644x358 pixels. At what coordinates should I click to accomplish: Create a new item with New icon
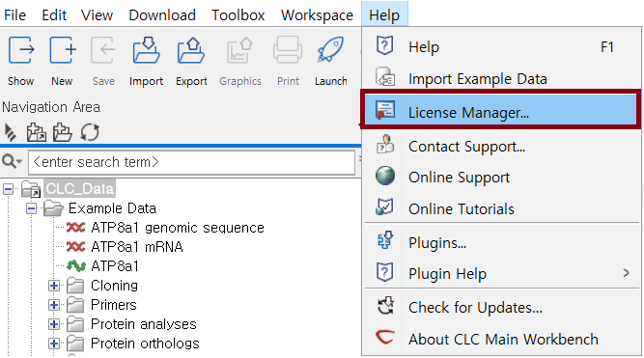click(x=63, y=49)
